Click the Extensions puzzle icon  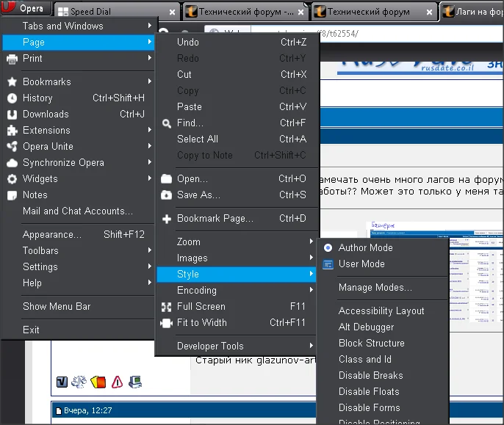coord(12,131)
